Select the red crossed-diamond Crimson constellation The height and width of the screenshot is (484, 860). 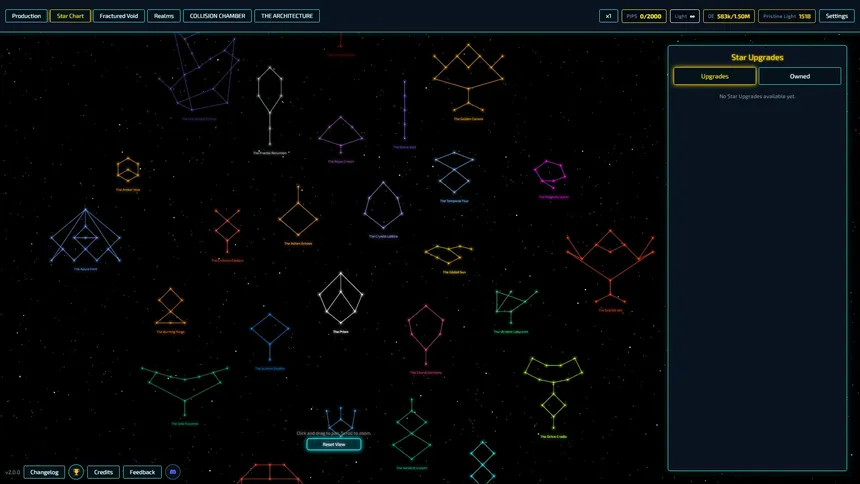(227, 230)
